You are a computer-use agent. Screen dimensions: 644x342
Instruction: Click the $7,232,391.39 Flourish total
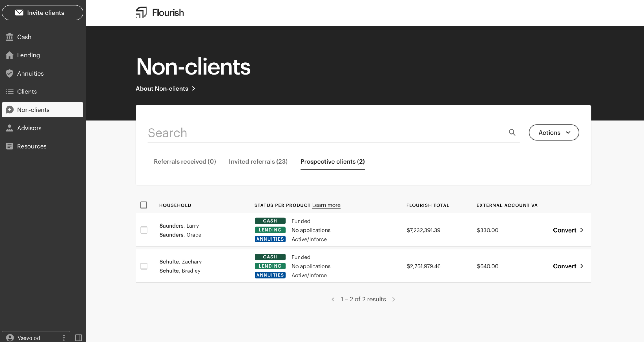click(423, 230)
